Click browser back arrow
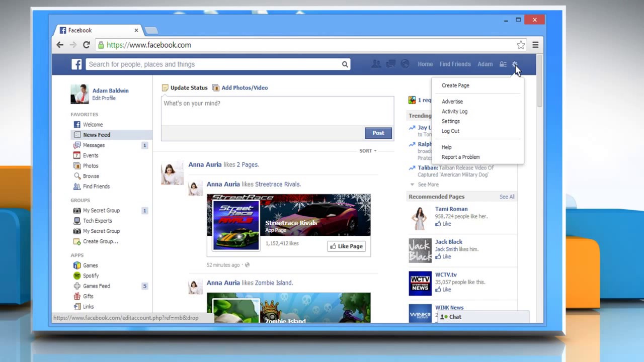Screen dimensions: 644x362 pyautogui.click(x=60, y=45)
